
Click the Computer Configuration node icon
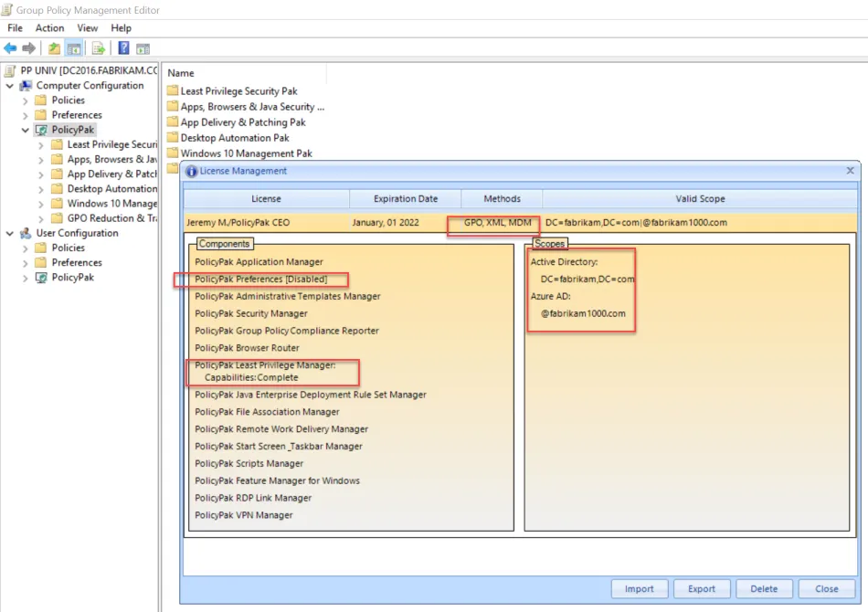coord(26,86)
